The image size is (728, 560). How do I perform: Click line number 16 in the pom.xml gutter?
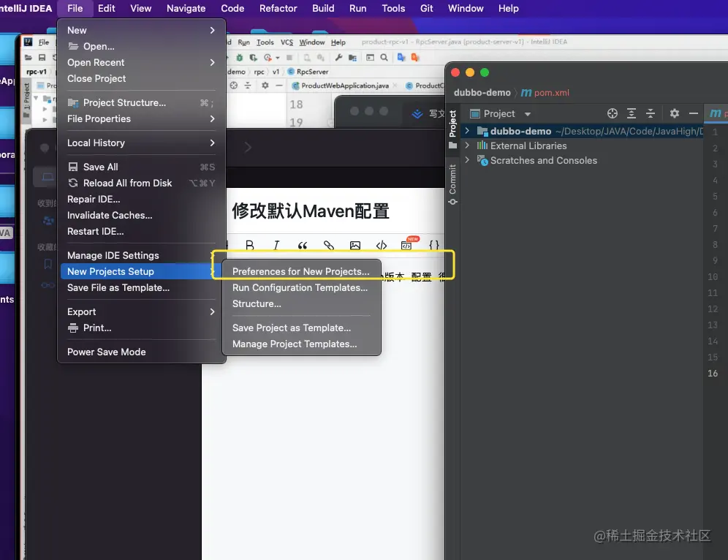click(713, 373)
